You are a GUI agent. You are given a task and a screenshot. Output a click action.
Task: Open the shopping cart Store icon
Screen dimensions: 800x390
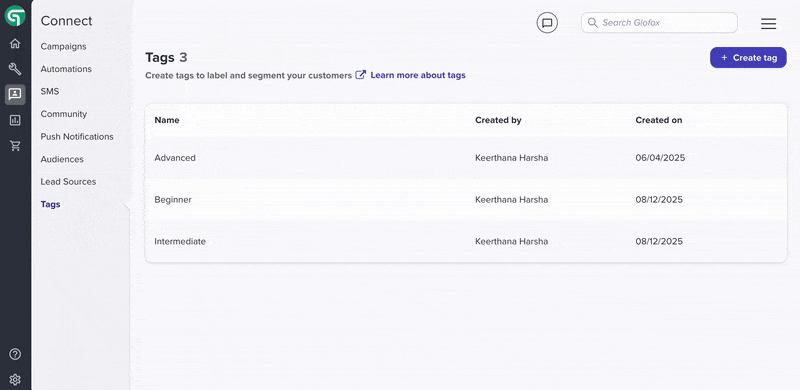pyautogui.click(x=15, y=146)
